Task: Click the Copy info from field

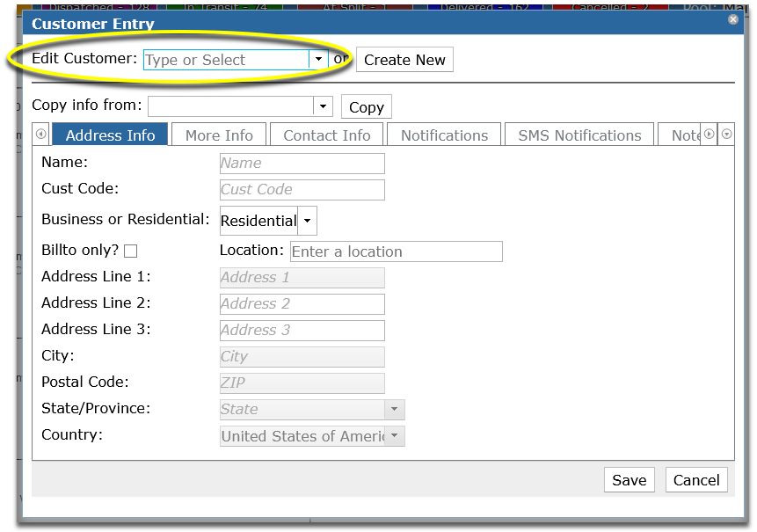Action: (x=230, y=106)
